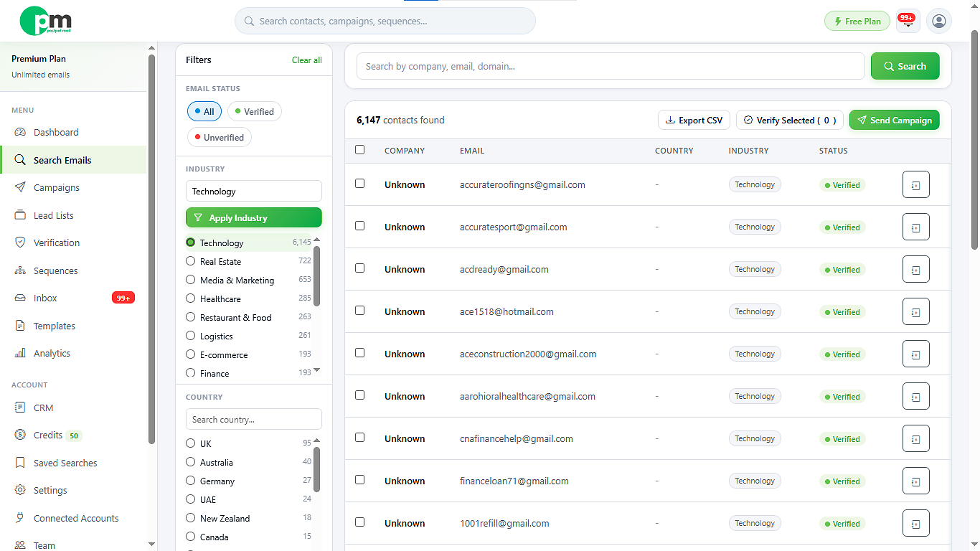Check the box for accuratesport@gmail.com
This screenshot has width=980, height=551.
pyautogui.click(x=360, y=225)
